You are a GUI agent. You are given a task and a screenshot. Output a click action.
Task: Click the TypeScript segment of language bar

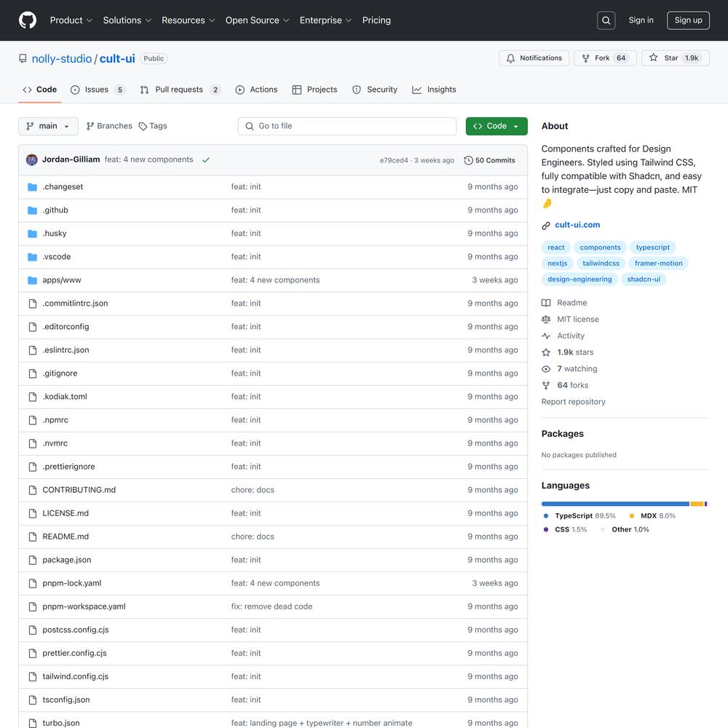[x=614, y=504]
